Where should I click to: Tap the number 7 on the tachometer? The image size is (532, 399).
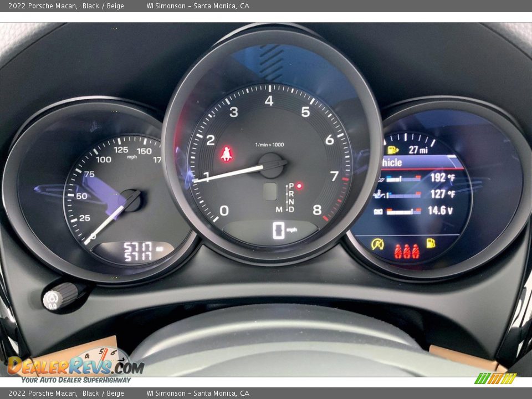pos(335,176)
